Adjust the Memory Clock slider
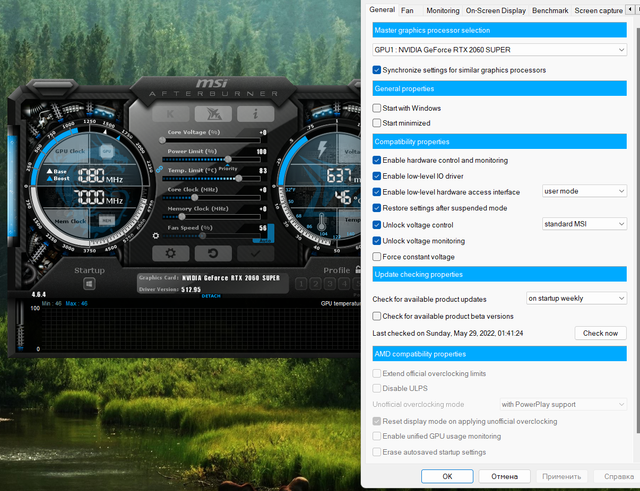This screenshot has width=640, height=491. 211,217
